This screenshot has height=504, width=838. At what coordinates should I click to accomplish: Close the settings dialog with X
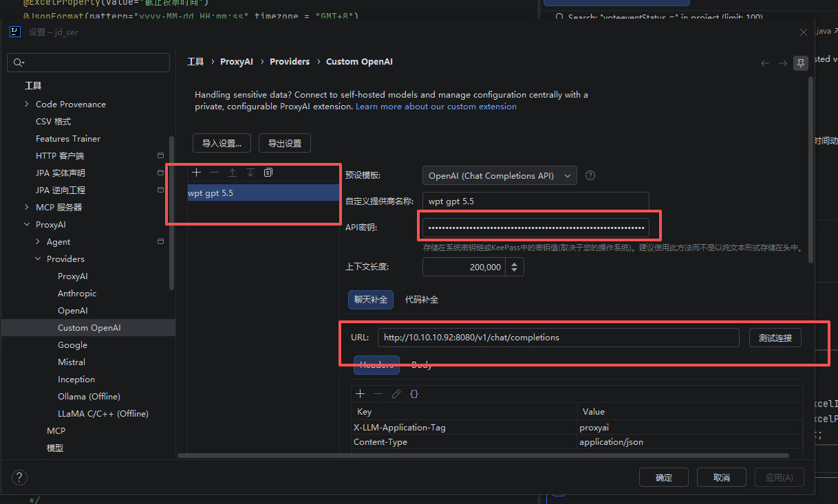(804, 32)
